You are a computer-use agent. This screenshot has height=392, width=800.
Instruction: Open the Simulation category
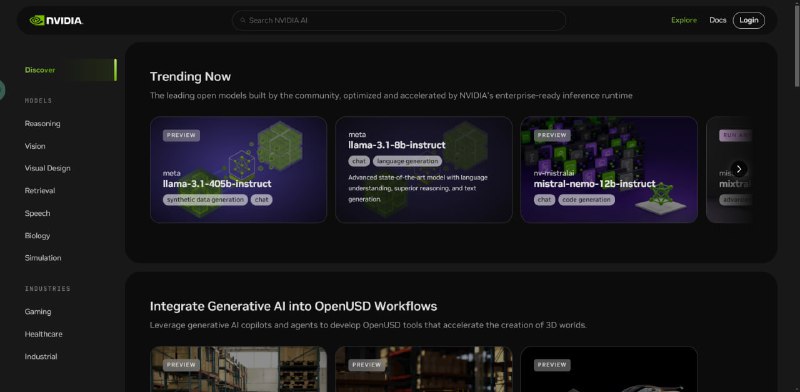43,258
